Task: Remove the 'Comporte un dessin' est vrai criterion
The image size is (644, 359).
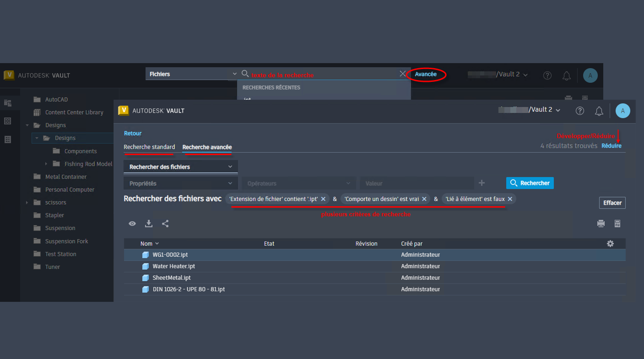Action: pyautogui.click(x=424, y=199)
